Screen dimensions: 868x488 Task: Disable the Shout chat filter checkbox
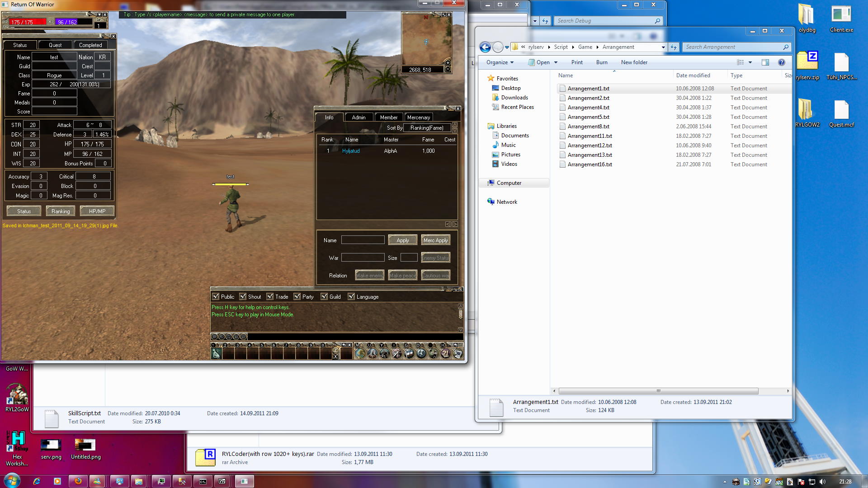click(x=243, y=296)
